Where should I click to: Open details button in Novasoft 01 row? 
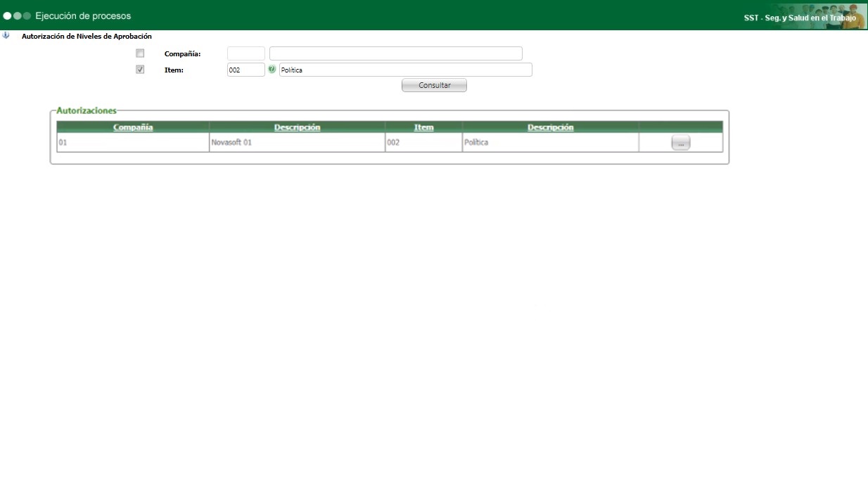pyautogui.click(x=680, y=143)
